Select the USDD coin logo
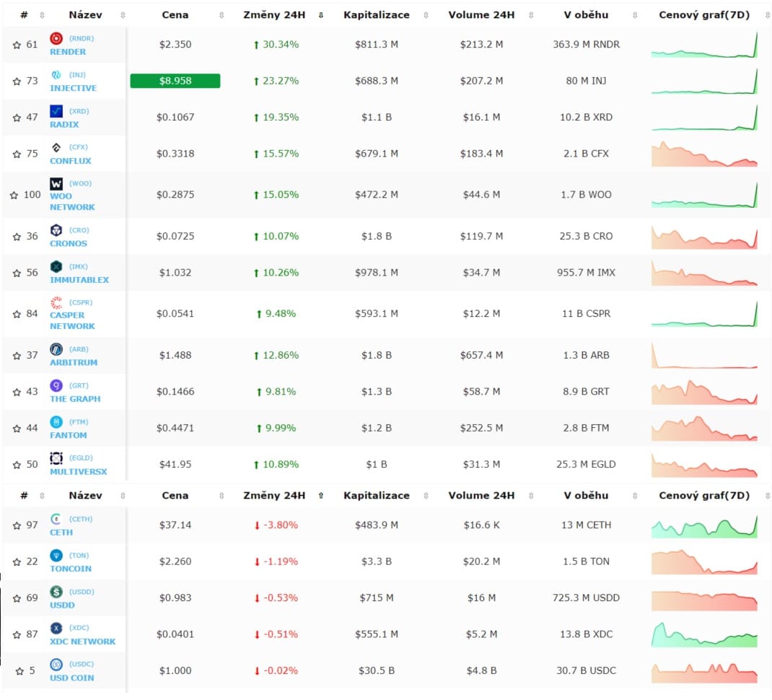The image size is (772, 700). 56,591
